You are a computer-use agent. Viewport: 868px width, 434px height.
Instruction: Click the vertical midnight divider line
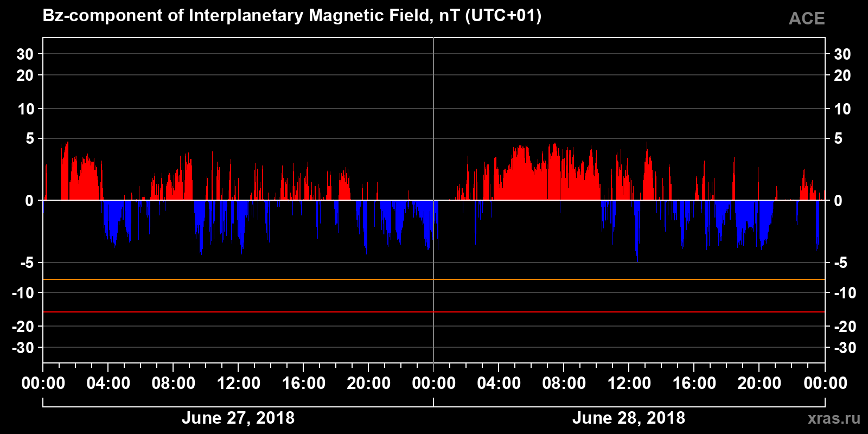433,200
